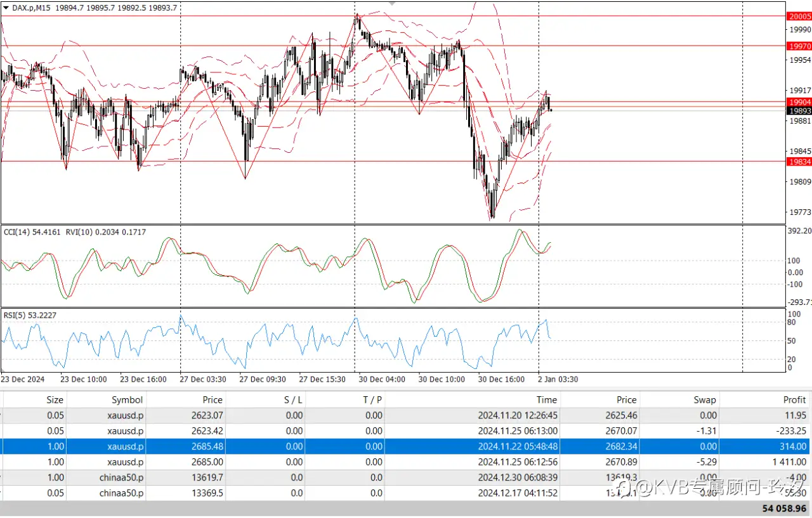Image resolution: width=812 pixels, height=518 pixels.
Task: Sort by the Size column header
Action: [x=55, y=399]
